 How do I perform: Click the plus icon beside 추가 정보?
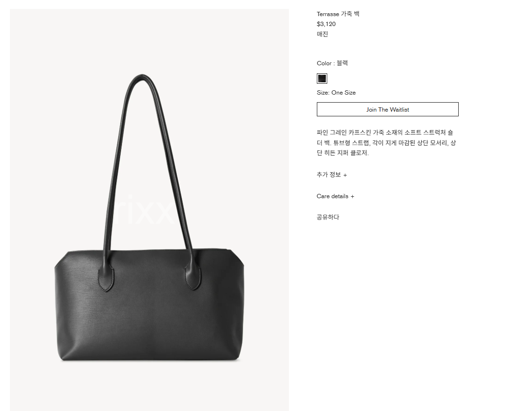coord(345,175)
